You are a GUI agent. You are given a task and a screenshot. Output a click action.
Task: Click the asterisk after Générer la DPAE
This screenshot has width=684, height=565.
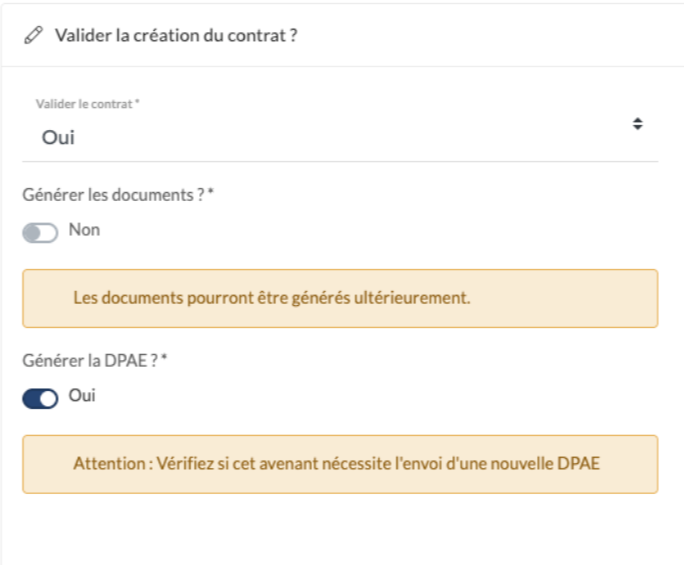point(164,357)
